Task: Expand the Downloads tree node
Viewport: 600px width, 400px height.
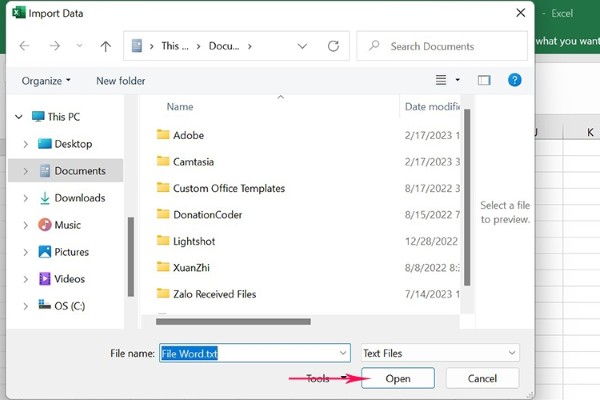Action: [26, 198]
